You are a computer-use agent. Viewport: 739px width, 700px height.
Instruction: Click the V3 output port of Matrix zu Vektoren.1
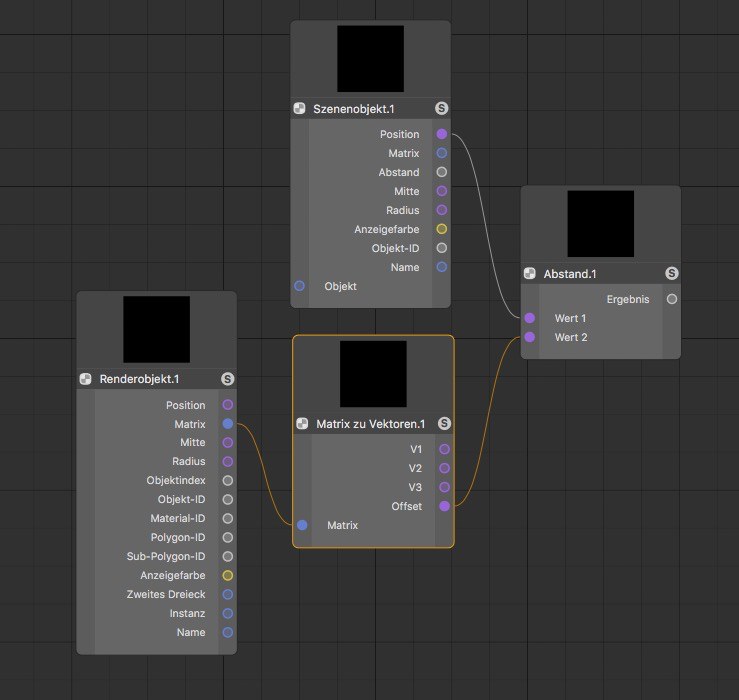click(x=444, y=487)
